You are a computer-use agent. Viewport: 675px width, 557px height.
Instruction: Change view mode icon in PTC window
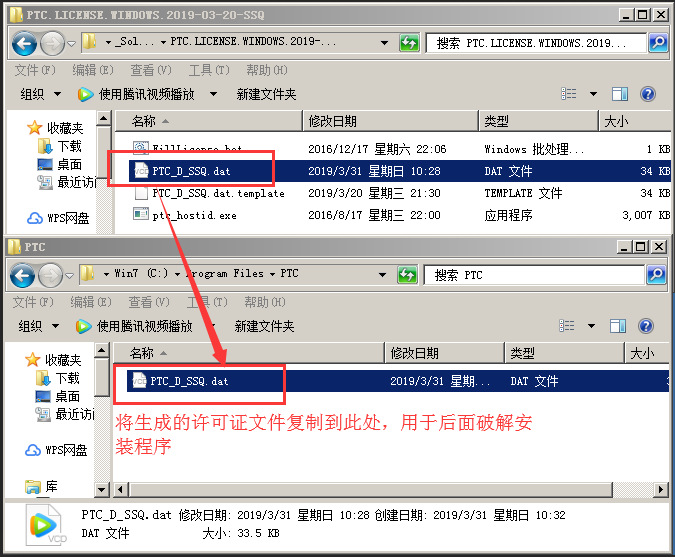(567, 326)
